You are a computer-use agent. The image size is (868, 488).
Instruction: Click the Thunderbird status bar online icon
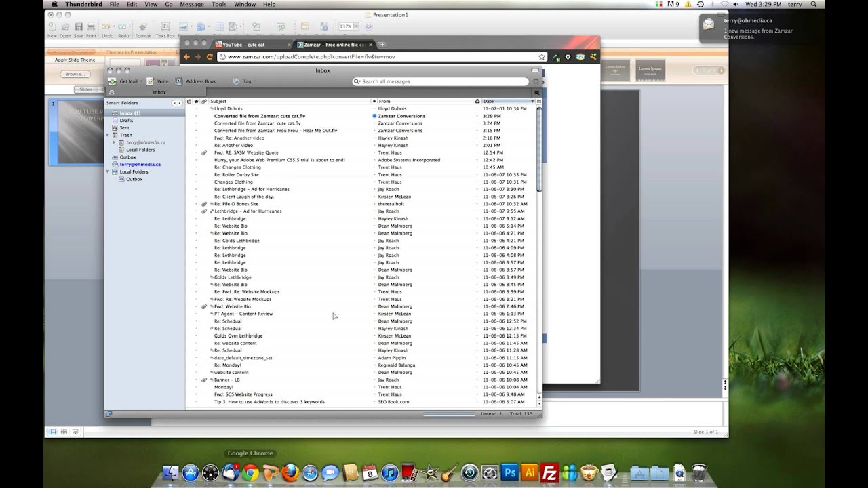coord(109,413)
